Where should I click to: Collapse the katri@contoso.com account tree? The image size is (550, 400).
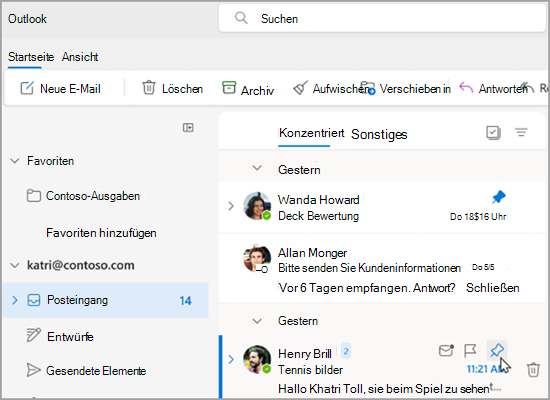pos(15,265)
